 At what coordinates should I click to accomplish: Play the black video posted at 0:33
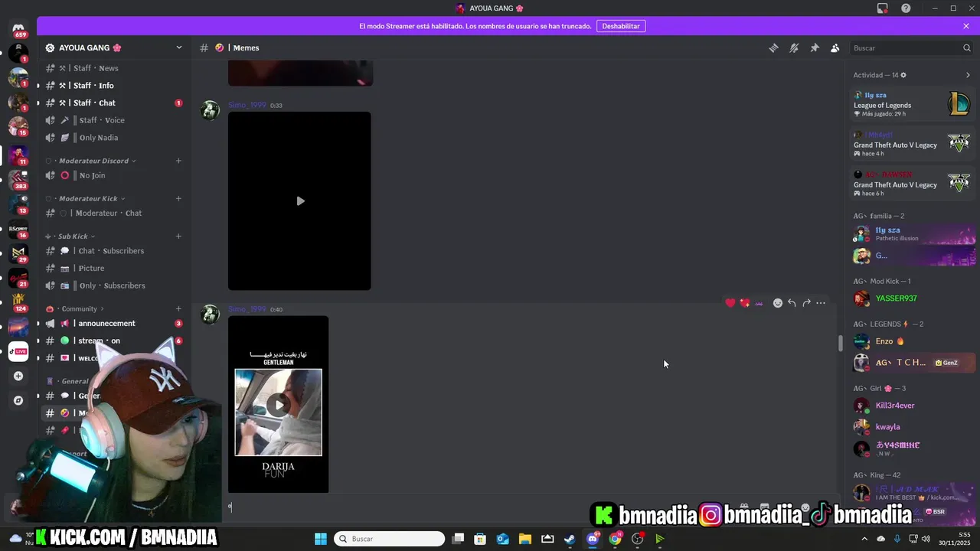point(299,201)
